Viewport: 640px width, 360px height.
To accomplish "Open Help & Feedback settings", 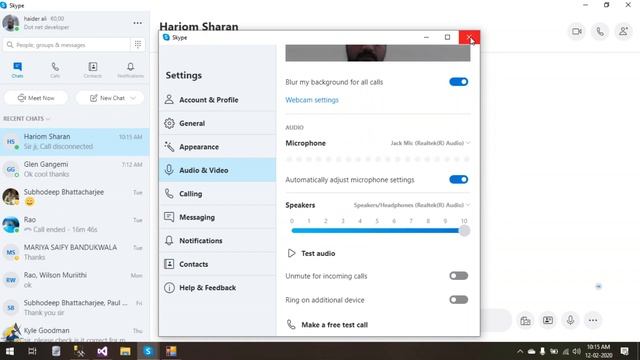I will click(218, 288).
